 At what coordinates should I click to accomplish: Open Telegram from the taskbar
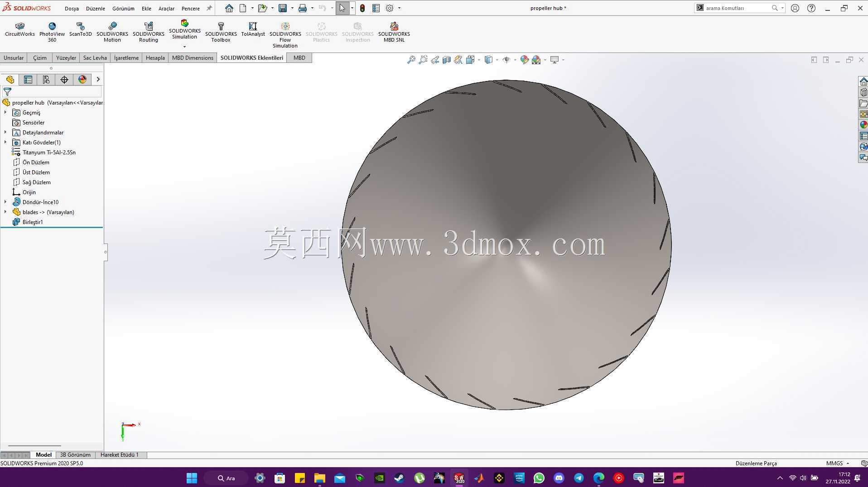coord(579,478)
